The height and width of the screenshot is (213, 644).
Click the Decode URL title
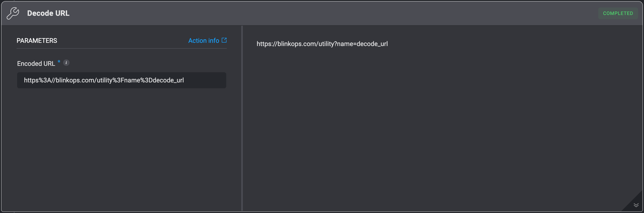coord(48,13)
